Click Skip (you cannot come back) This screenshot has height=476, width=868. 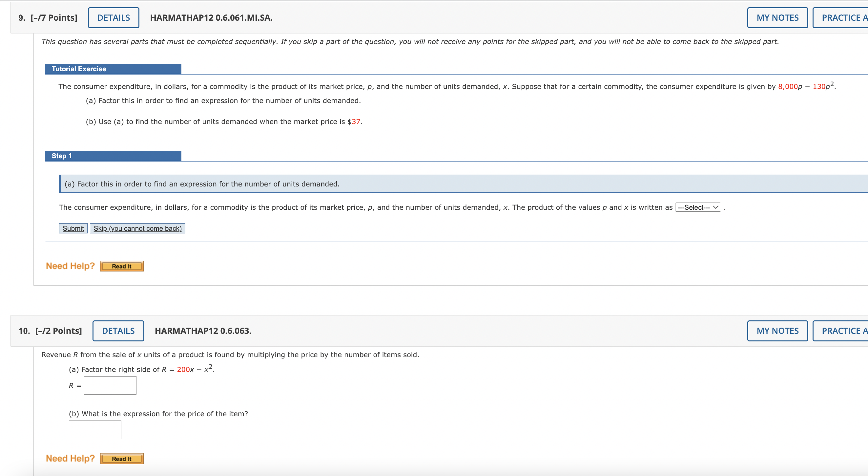click(x=137, y=228)
